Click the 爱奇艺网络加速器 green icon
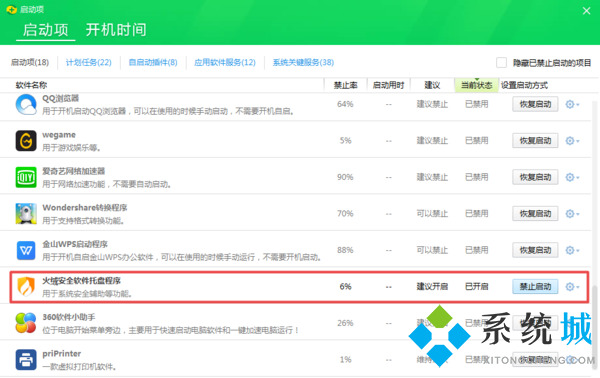The height and width of the screenshot is (378, 600). (26, 177)
